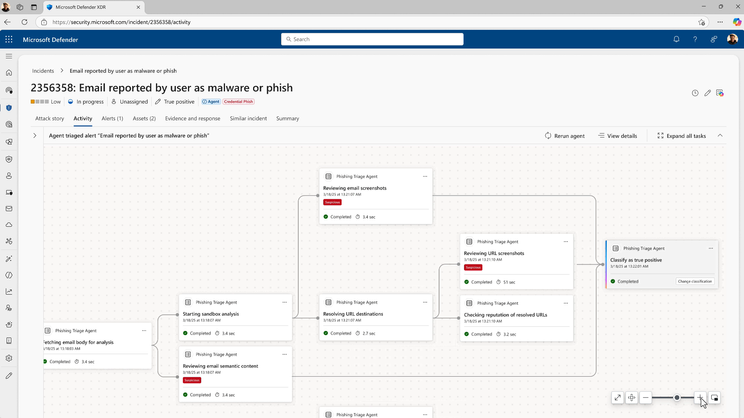Select the Activity tab
Image resolution: width=744 pixels, height=418 pixels.
pyautogui.click(x=83, y=119)
